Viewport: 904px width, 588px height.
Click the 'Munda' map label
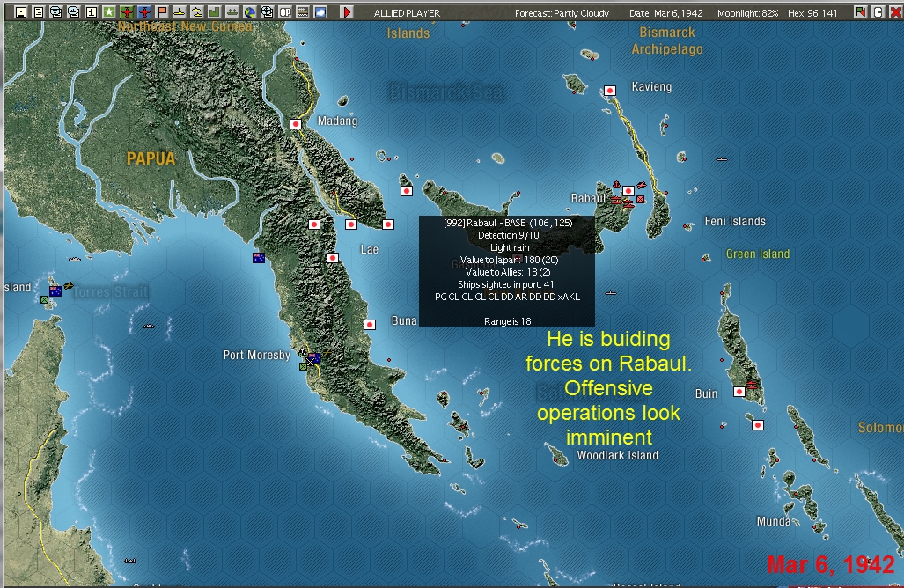[x=774, y=522]
